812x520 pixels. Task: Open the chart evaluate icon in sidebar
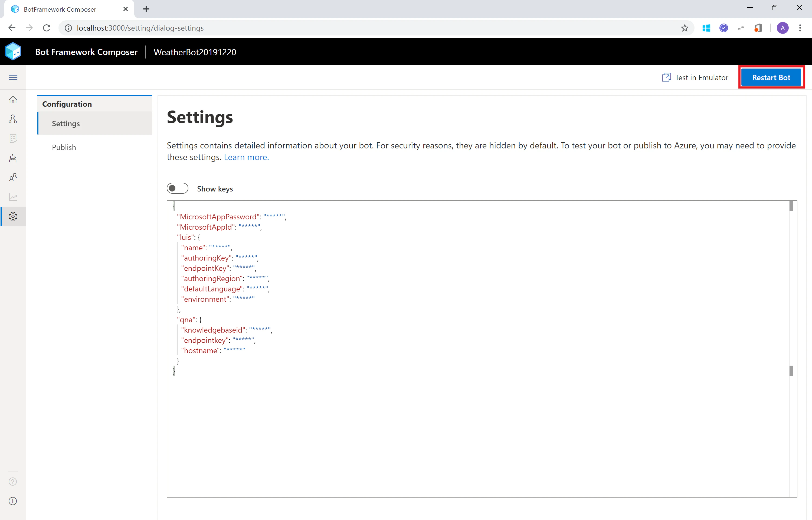tap(13, 197)
